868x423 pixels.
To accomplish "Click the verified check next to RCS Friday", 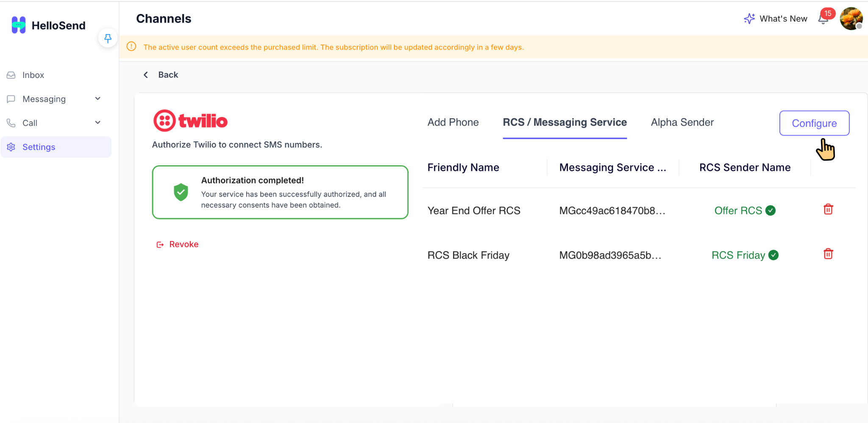I will tap(773, 255).
